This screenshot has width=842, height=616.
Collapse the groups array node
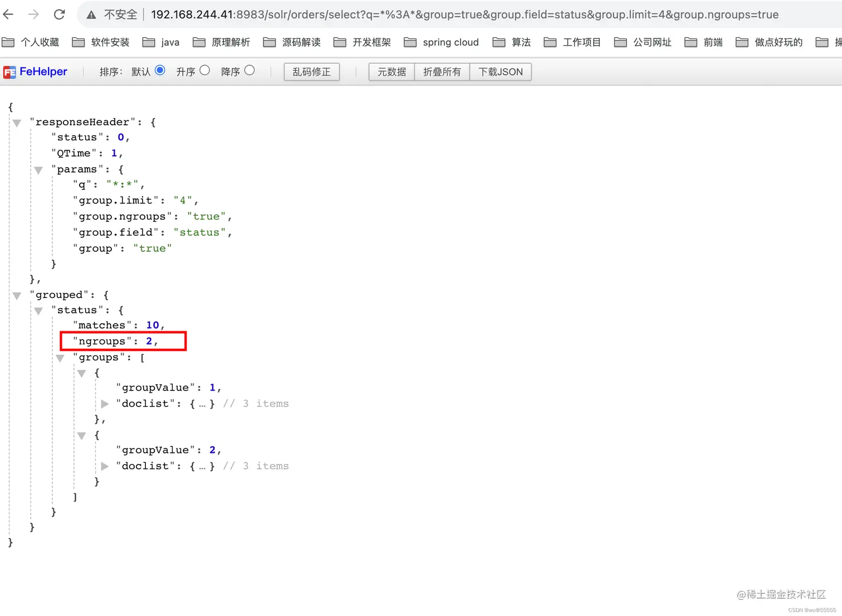pos(60,359)
